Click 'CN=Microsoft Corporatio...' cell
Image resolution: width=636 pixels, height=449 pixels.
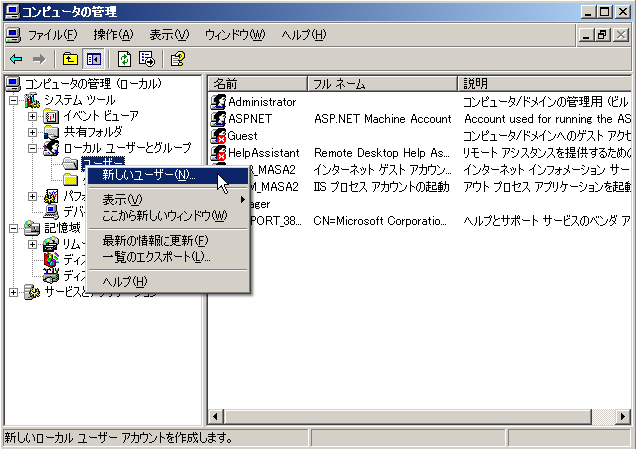coord(380,221)
